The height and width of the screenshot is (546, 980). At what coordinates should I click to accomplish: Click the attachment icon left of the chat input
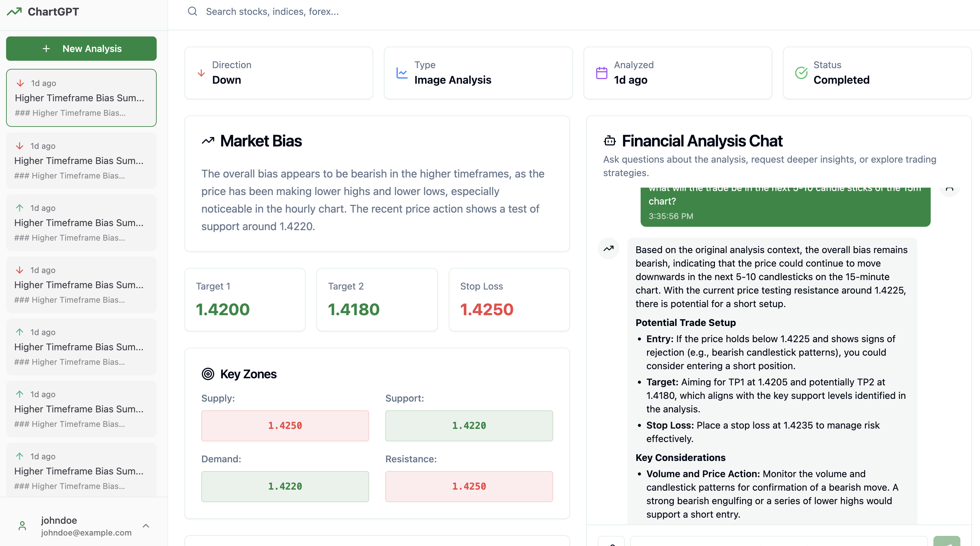pyautogui.click(x=612, y=544)
